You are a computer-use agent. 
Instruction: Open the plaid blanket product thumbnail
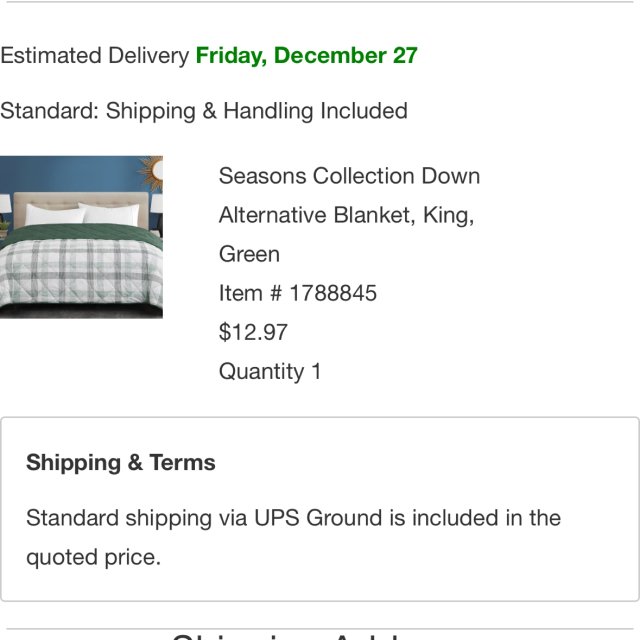pos(81,237)
